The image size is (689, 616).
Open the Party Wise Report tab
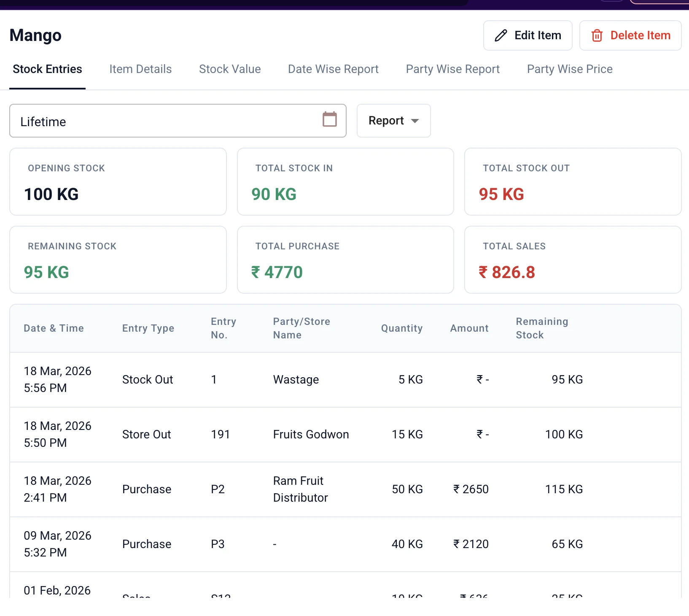[452, 69]
